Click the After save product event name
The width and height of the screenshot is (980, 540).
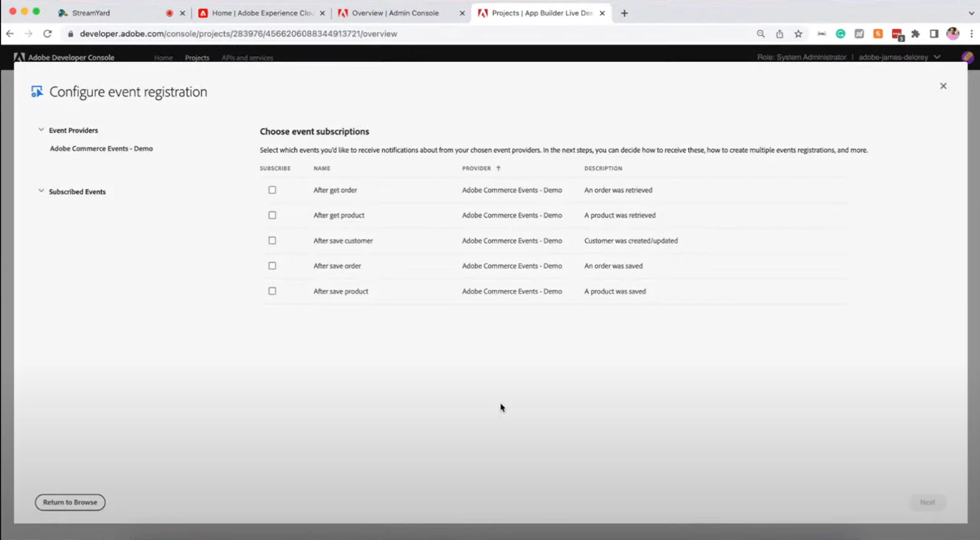pyautogui.click(x=341, y=291)
